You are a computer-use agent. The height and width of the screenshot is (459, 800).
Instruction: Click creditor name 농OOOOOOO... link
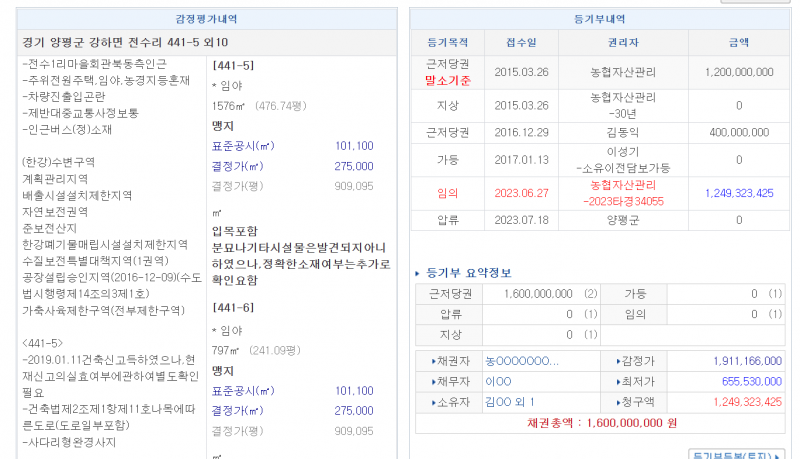click(522, 361)
